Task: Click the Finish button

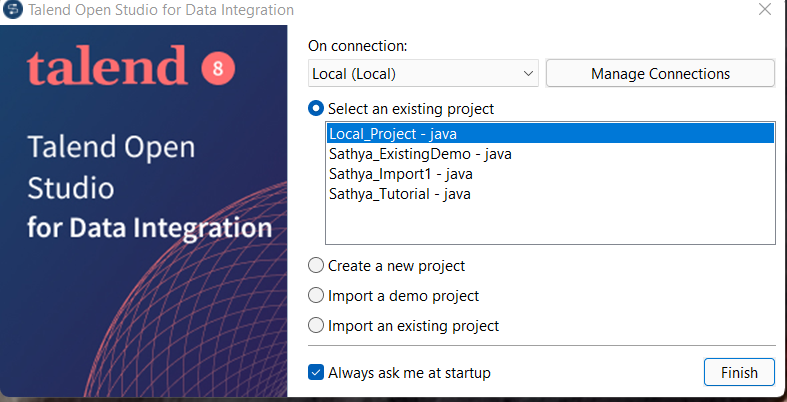Action: pyautogui.click(x=739, y=372)
